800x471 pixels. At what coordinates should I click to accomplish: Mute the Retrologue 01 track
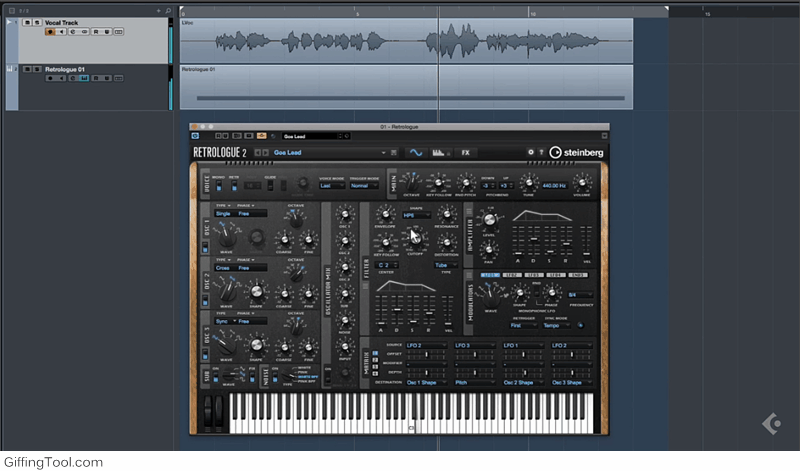[28, 69]
